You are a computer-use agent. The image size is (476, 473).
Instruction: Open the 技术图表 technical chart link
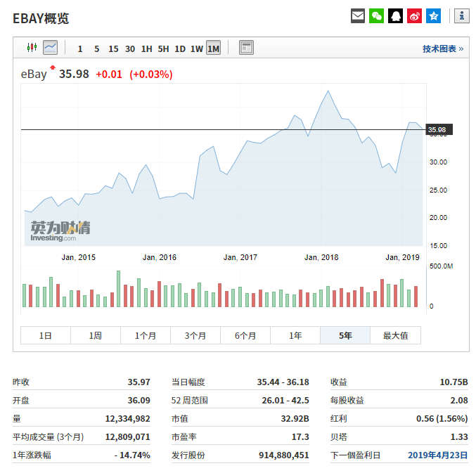pos(443,48)
